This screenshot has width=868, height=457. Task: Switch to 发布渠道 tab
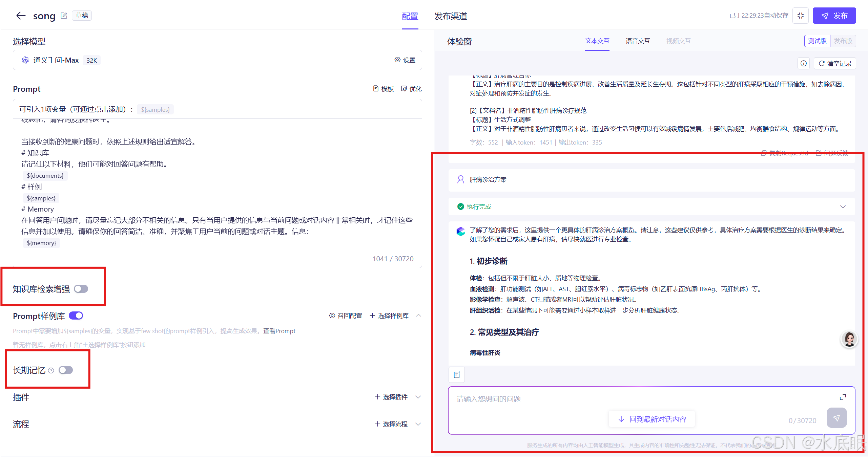point(451,16)
